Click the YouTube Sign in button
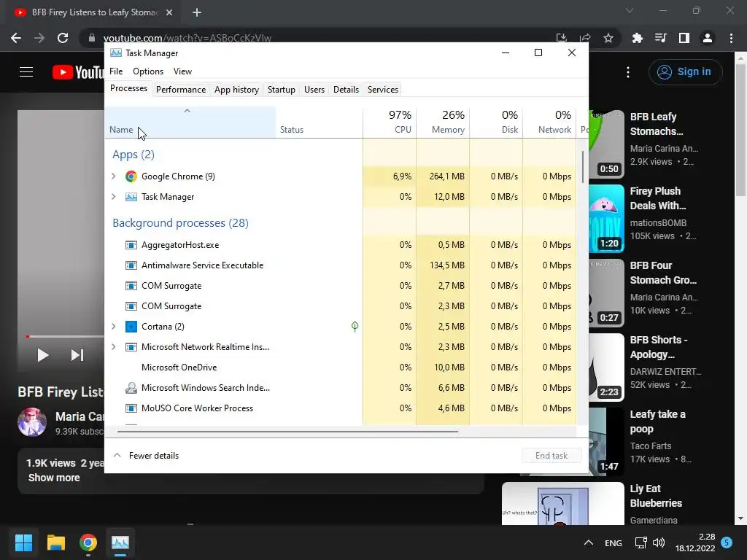The height and width of the screenshot is (560, 747). pos(685,72)
